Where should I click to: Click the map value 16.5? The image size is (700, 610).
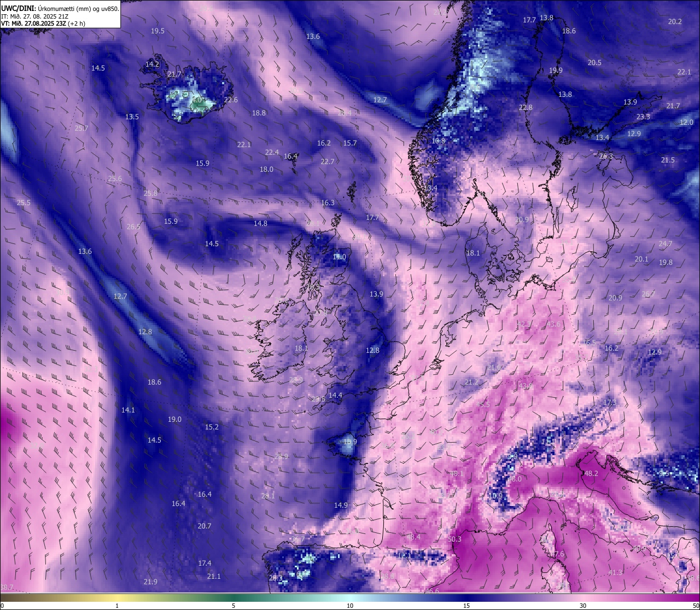point(589,343)
